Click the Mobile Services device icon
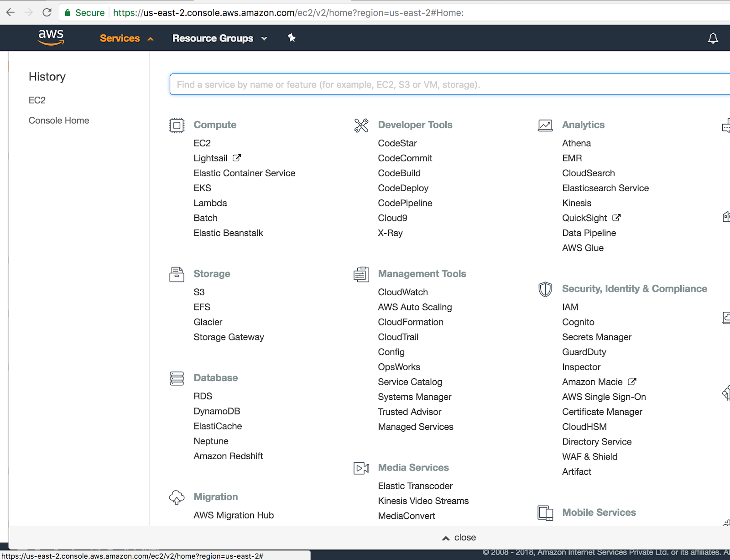 pos(545,513)
